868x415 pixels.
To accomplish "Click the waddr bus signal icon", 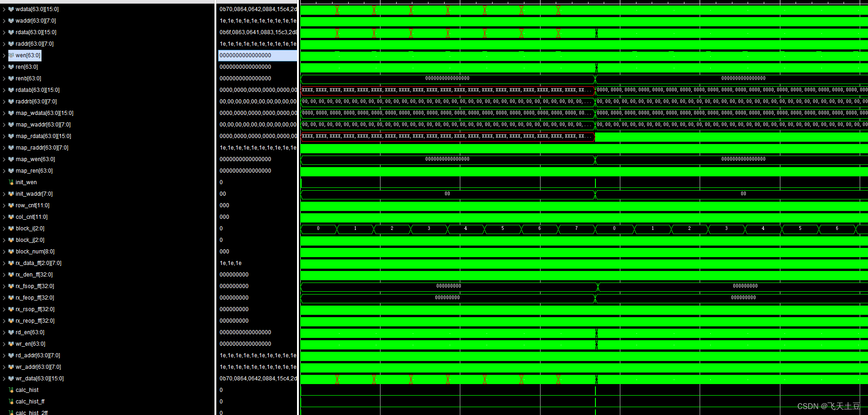I will click(x=11, y=21).
